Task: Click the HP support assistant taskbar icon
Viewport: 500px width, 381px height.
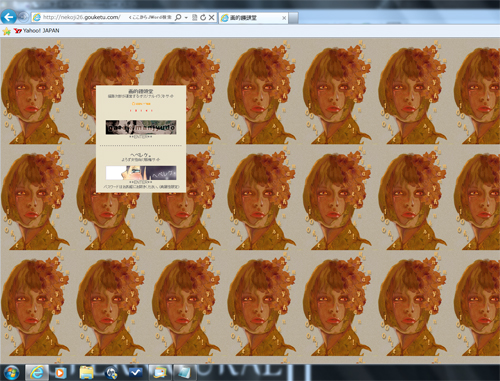Action: click(x=111, y=373)
